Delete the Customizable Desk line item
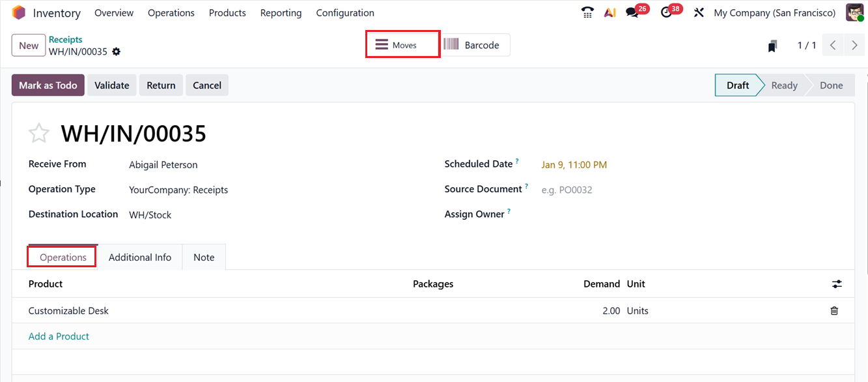Screen dimensions: 868x382 [834, 311]
